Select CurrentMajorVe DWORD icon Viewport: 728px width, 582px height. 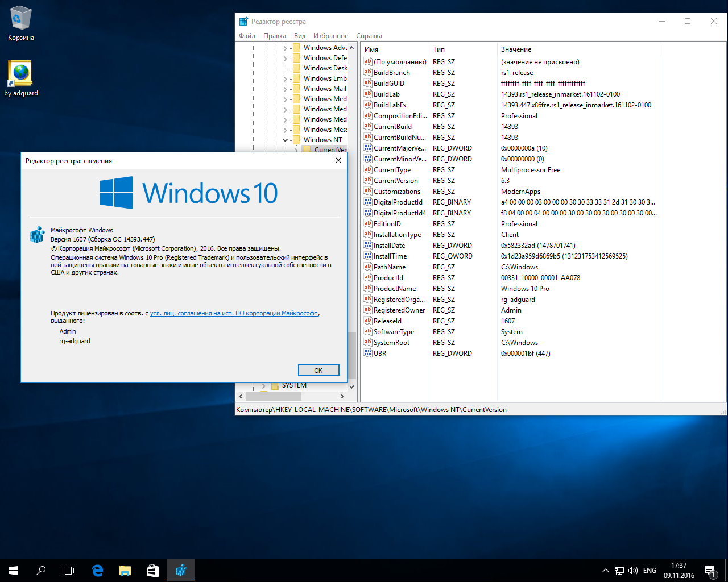[x=367, y=148]
